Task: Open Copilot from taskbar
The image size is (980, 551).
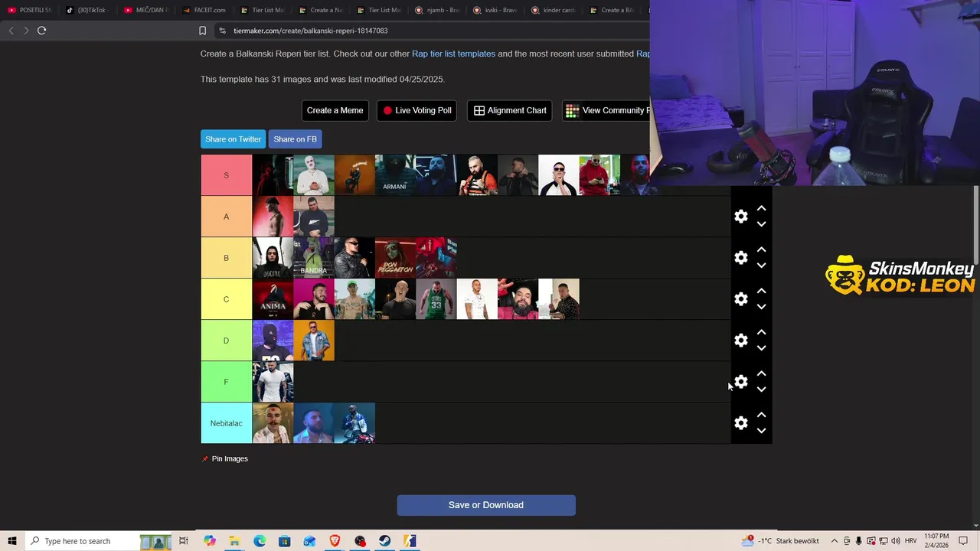Action: coord(209,541)
